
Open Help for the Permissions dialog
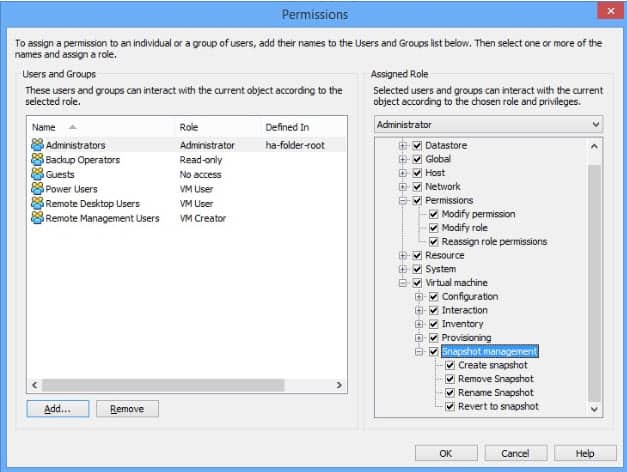coord(585,453)
